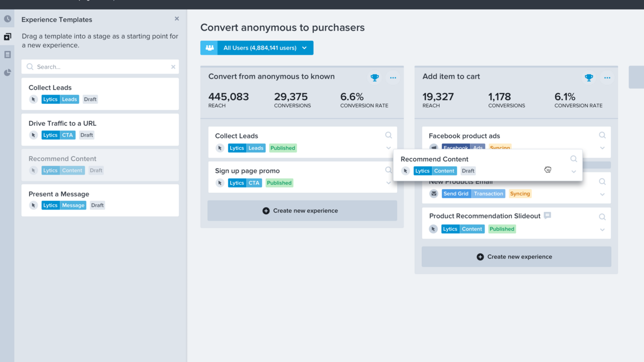Open the report list icon in the sidebar

[8, 54]
